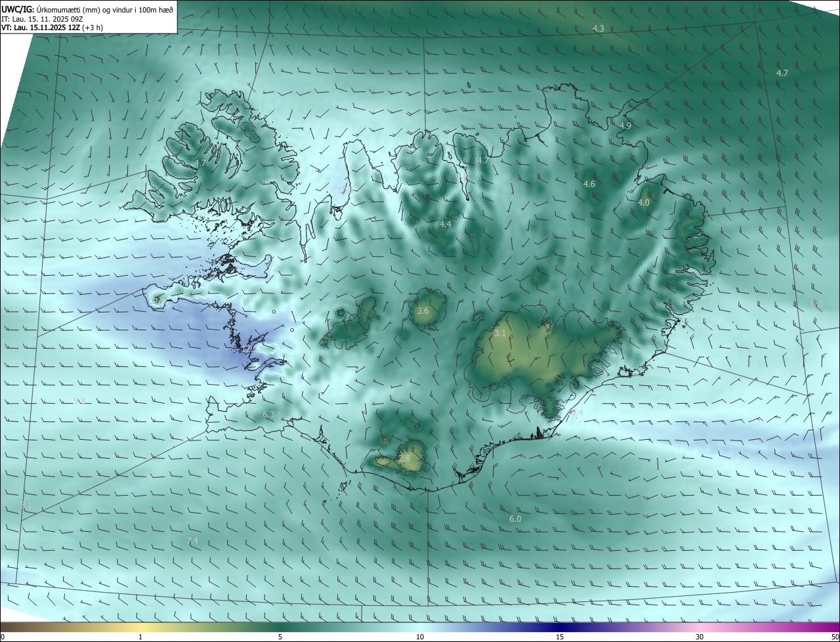
Task: Click the 2.8 value on southern glacier
Action: click(x=404, y=459)
